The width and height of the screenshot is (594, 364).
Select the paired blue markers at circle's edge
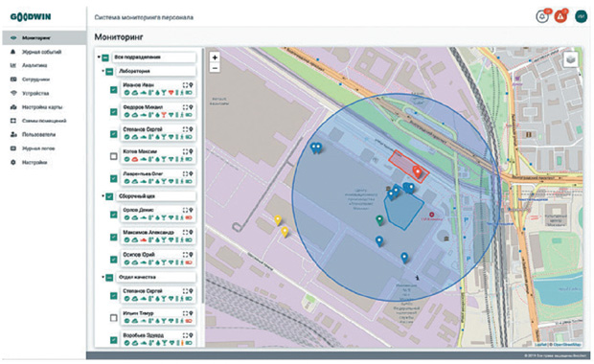pyautogui.click(x=316, y=148)
